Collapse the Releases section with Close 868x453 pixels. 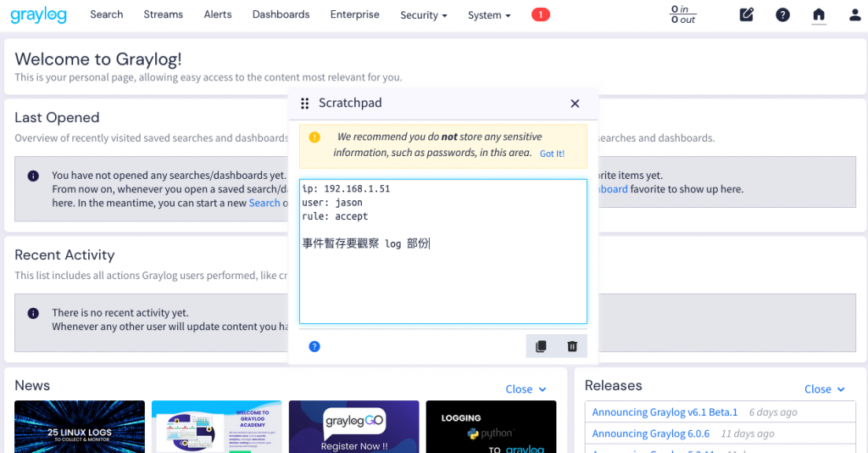coord(825,389)
